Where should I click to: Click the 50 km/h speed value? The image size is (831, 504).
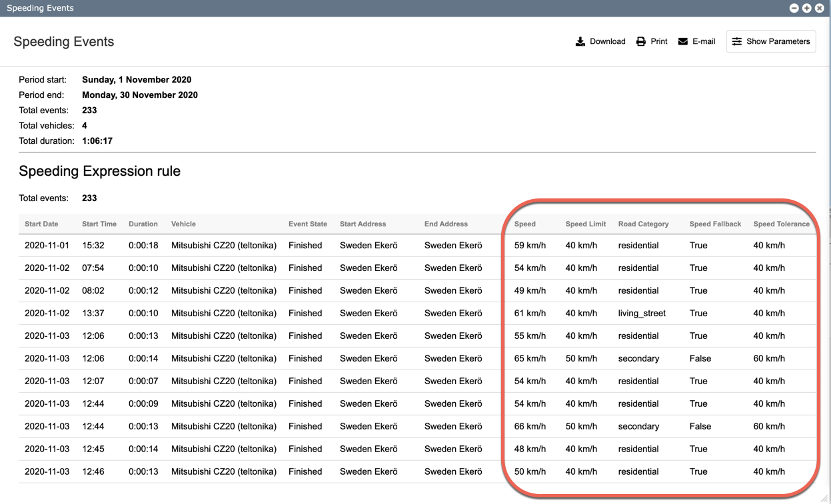tap(530, 472)
